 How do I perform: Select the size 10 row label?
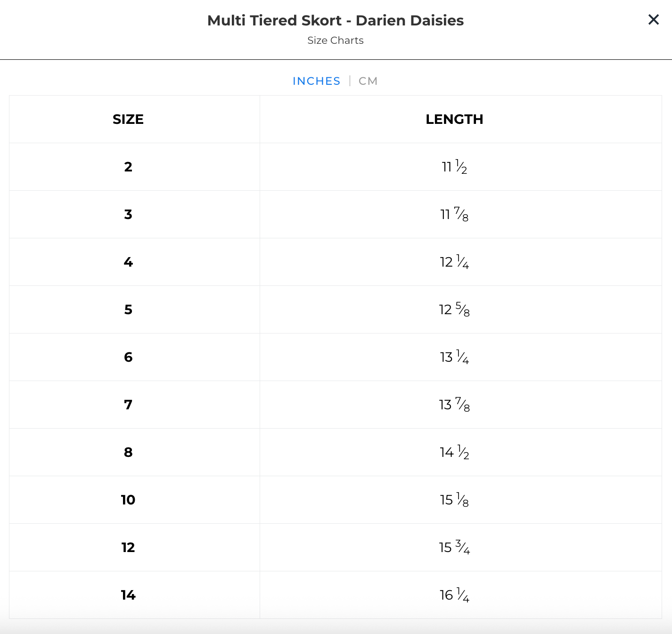[128, 500]
